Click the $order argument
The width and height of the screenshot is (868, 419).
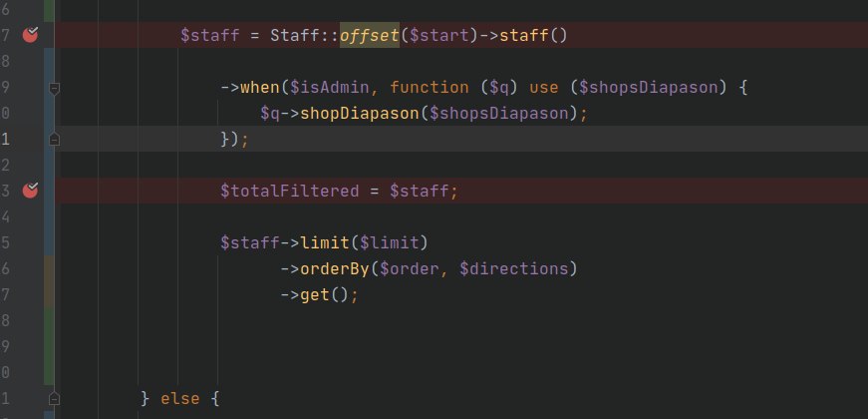(410, 268)
